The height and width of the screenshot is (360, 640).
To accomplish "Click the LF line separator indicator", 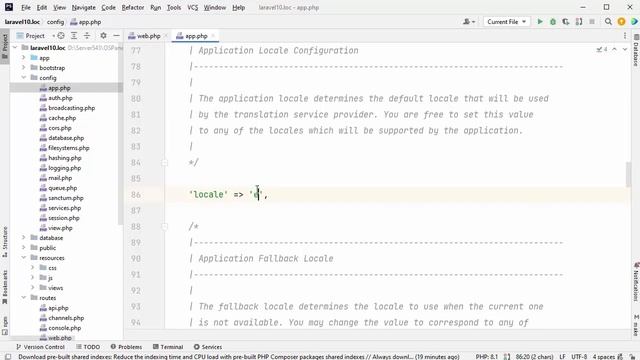I will pyautogui.click(x=562, y=357).
